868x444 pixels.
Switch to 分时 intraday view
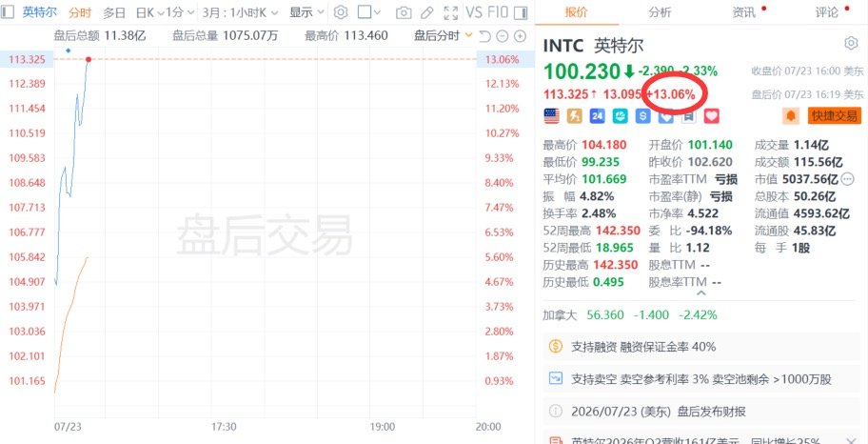click(x=80, y=12)
